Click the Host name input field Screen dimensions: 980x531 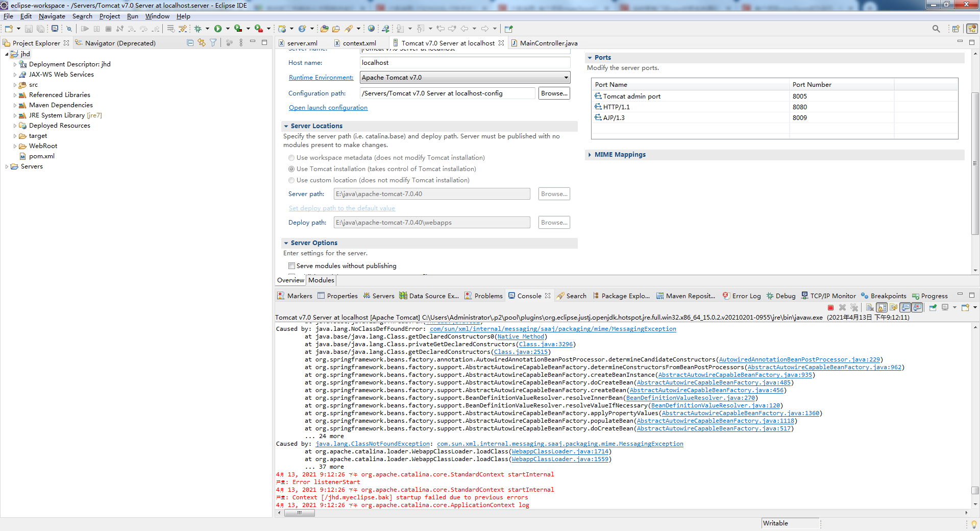pos(465,63)
